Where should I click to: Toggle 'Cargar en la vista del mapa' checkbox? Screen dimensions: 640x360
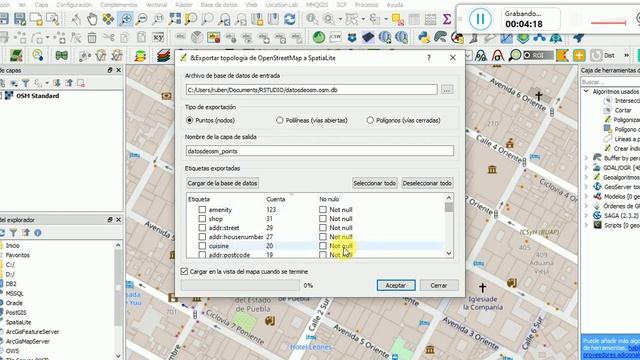click(184, 271)
